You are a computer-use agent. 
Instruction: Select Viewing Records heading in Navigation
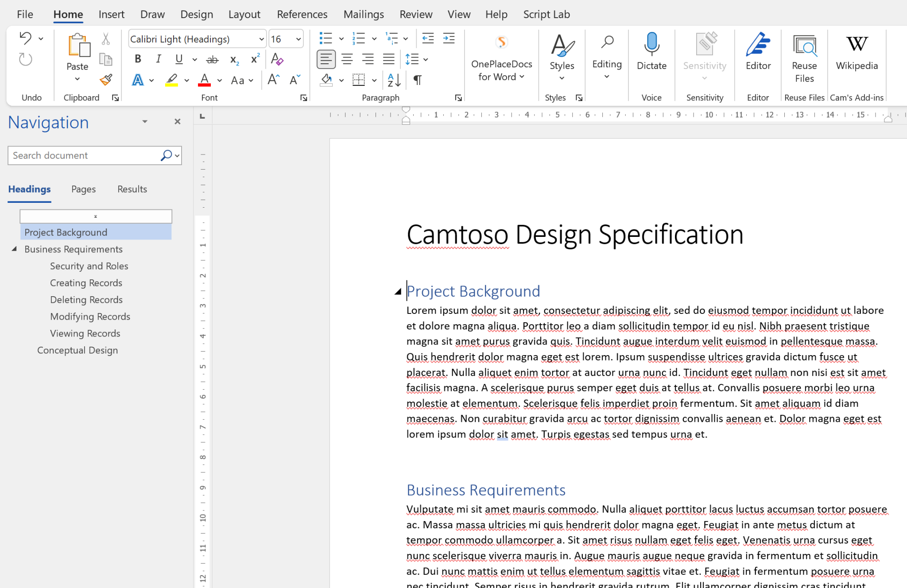click(x=85, y=333)
